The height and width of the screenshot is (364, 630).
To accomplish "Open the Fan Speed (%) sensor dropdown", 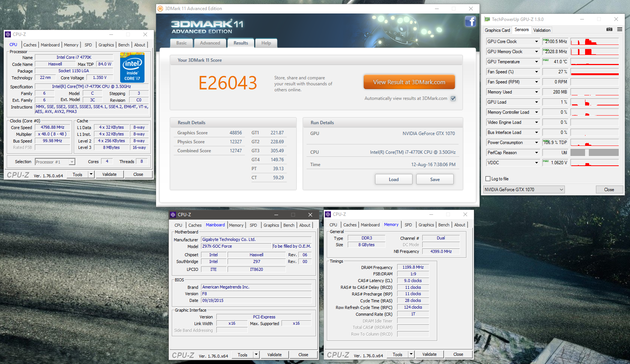I will click(x=536, y=72).
